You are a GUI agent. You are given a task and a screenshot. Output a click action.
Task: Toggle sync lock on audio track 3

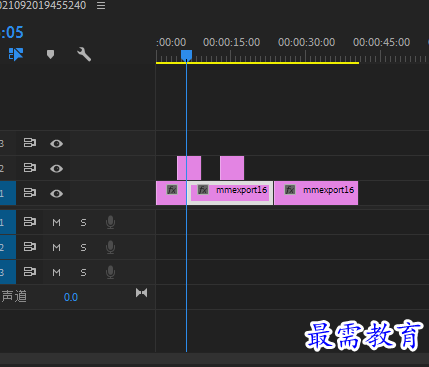30,272
